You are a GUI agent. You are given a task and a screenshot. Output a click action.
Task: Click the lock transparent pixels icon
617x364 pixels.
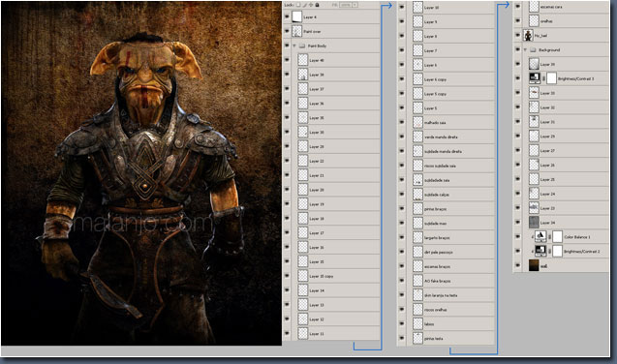pyautogui.click(x=298, y=5)
